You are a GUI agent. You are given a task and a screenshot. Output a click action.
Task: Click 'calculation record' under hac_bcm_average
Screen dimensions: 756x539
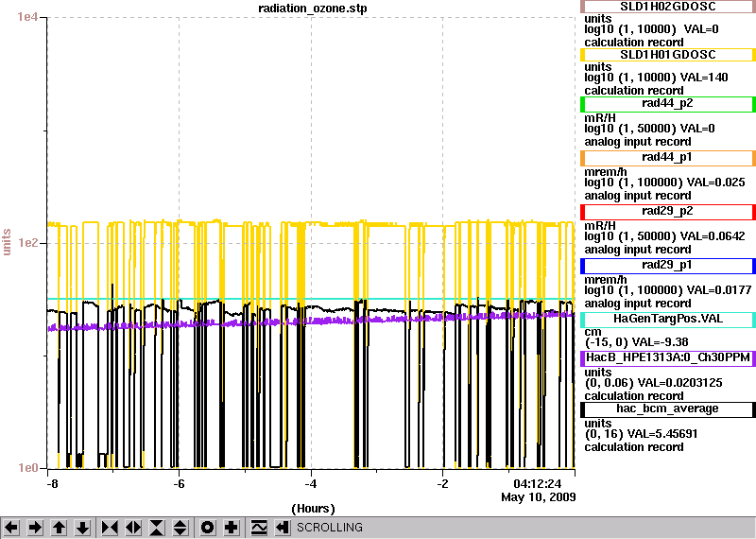click(x=634, y=447)
